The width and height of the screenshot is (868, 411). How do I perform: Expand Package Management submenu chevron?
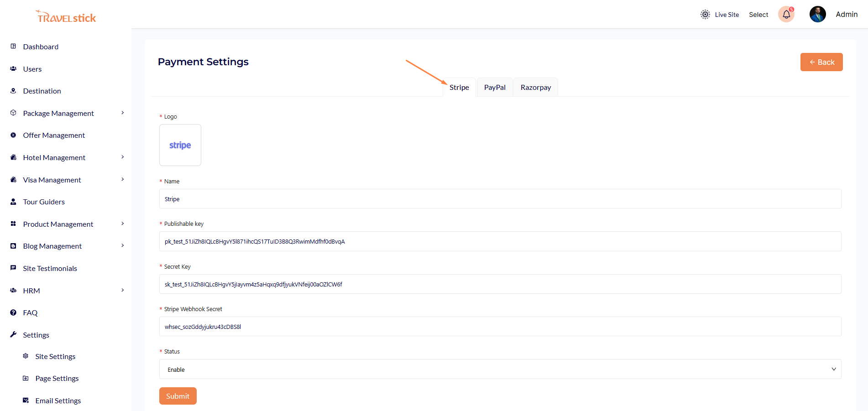pyautogui.click(x=123, y=113)
